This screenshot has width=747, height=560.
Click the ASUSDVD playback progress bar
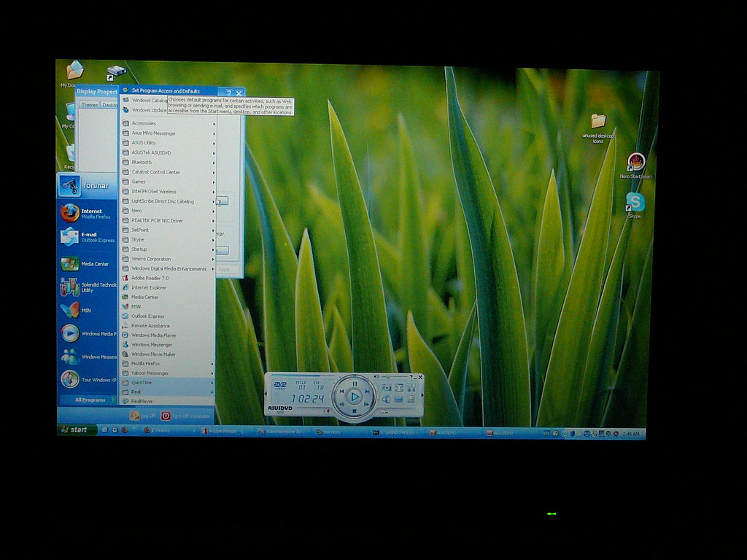(303, 376)
